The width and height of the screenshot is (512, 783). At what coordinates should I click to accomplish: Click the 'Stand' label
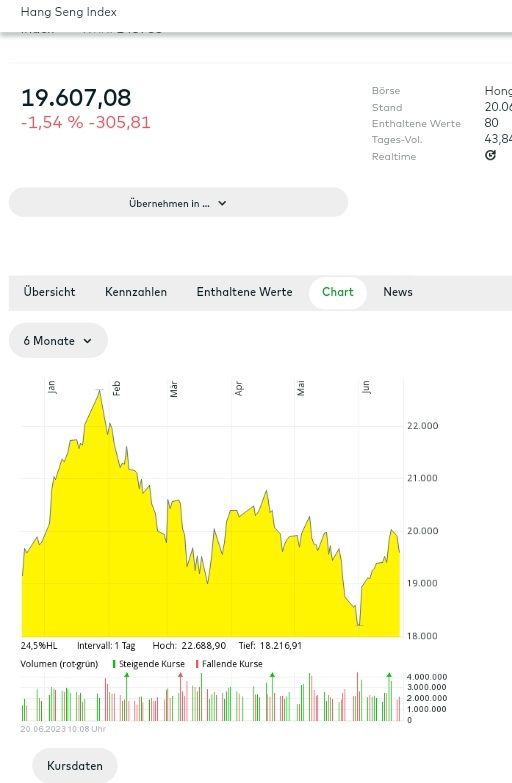[x=387, y=107]
